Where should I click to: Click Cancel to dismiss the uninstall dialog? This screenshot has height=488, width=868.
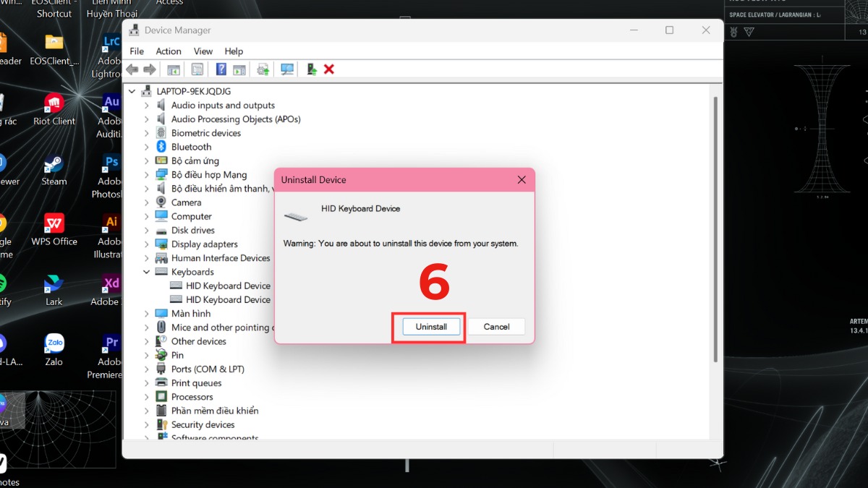point(496,326)
